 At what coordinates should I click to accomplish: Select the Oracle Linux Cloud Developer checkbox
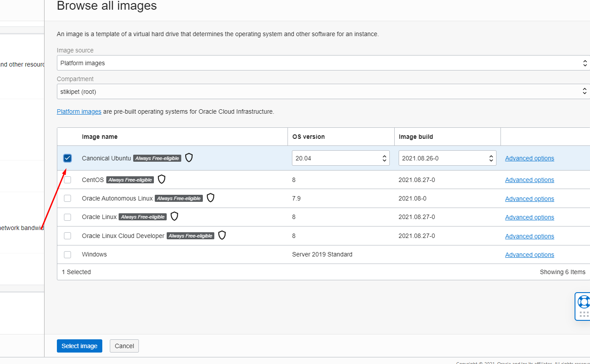[67, 236]
